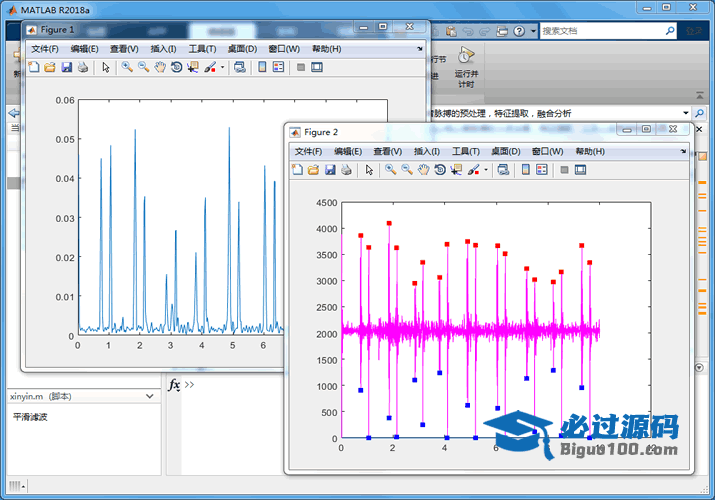Insert Legend in Figure 1 toolbar
Screen dimensions: 715x500
pos(278,67)
